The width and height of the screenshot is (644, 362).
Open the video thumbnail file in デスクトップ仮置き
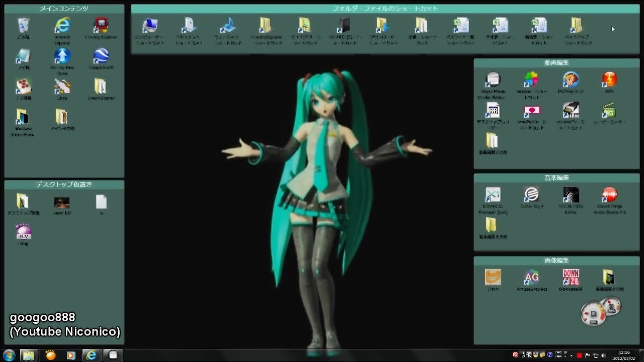(x=62, y=202)
